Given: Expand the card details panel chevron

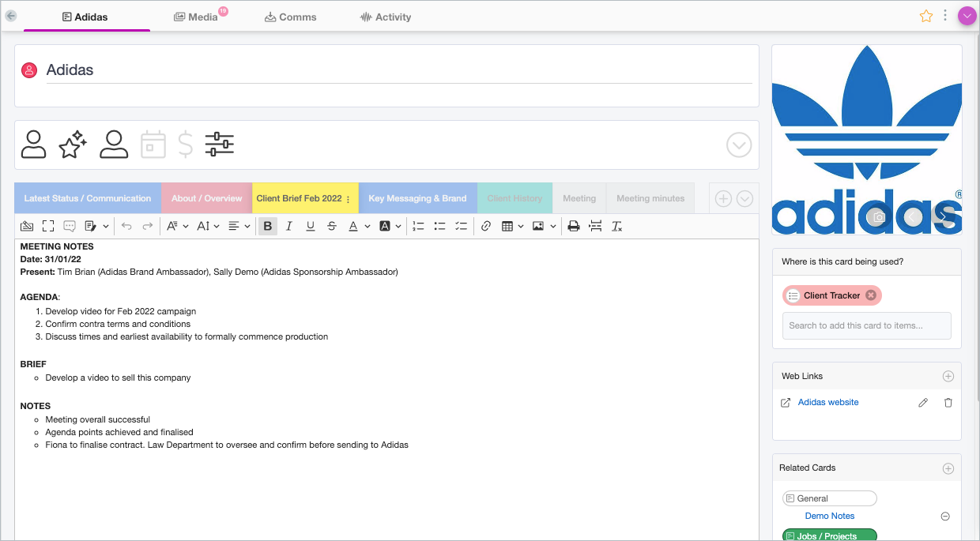Looking at the screenshot, I should (739, 145).
